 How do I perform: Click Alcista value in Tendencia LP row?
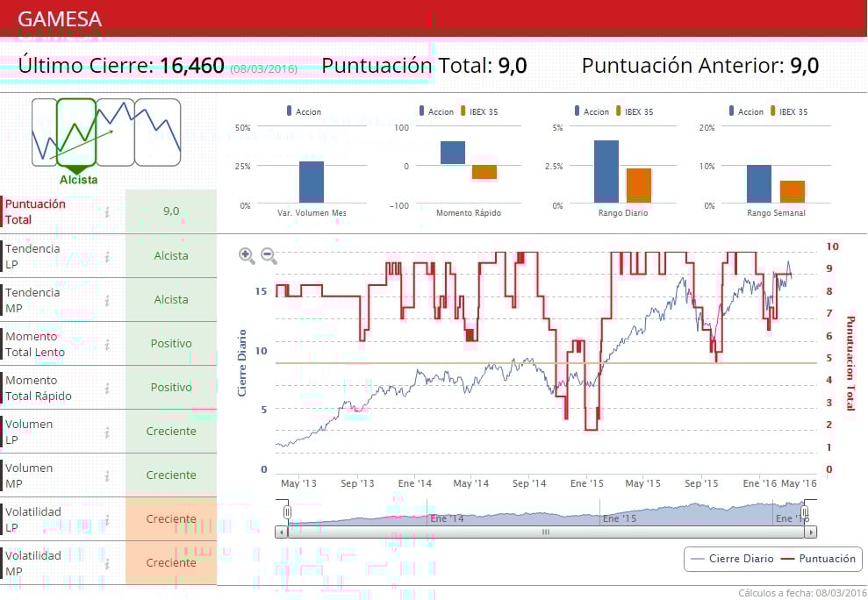tap(171, 256)
